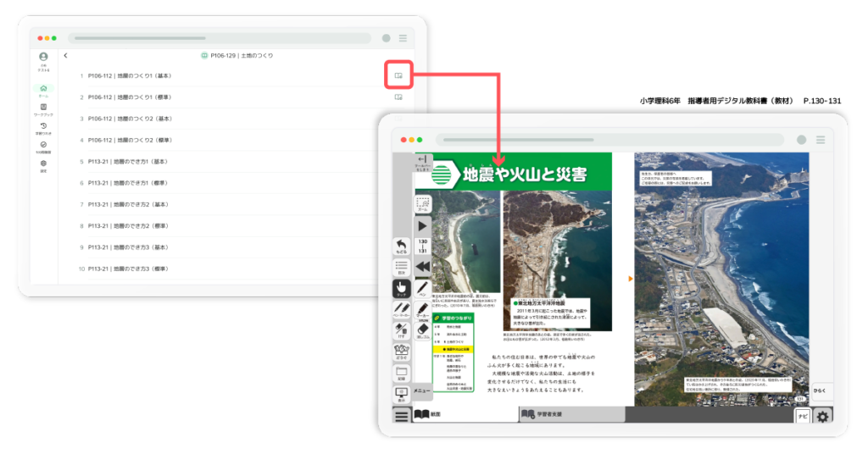
Task: Click the round profile button in list window
Action: point(386,38)
